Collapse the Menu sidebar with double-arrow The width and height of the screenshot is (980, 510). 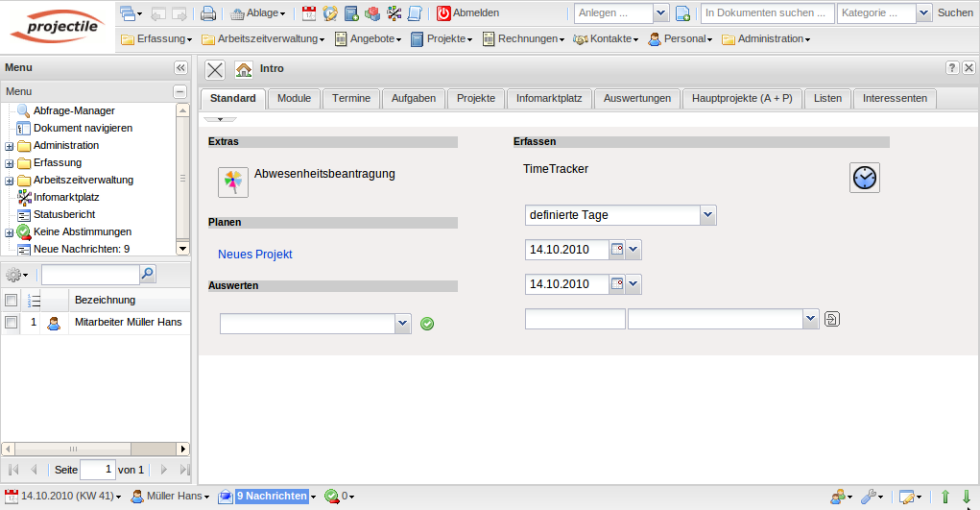[179, 68]
